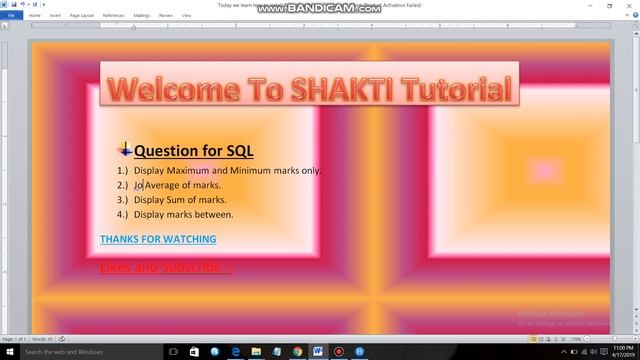Click the Undo arrow icon
640x360 pixels.
[x=23, y=4]
